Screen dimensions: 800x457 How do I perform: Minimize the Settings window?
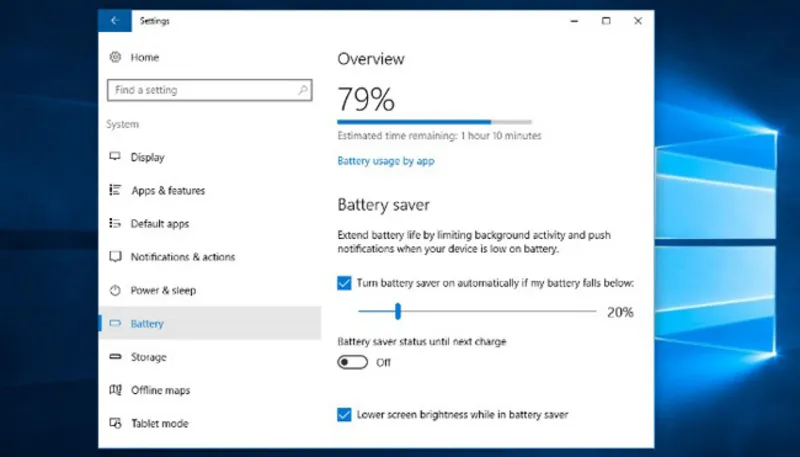pos(574,21)
